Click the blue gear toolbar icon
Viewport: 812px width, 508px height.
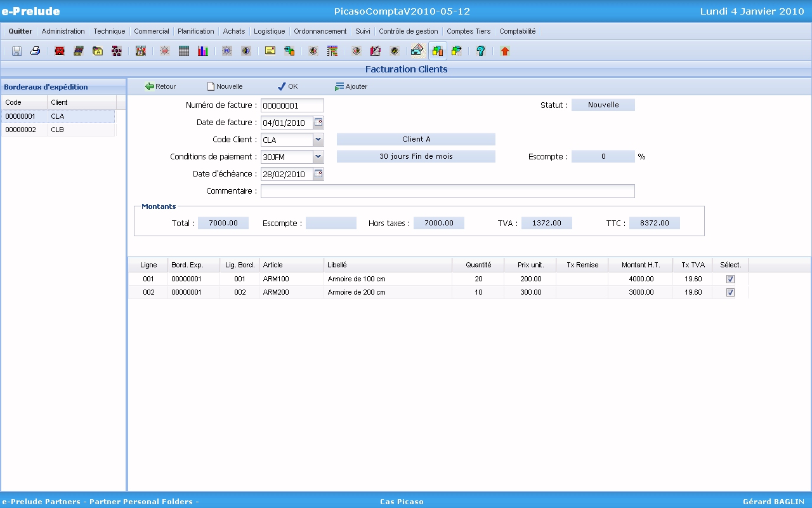227,51
